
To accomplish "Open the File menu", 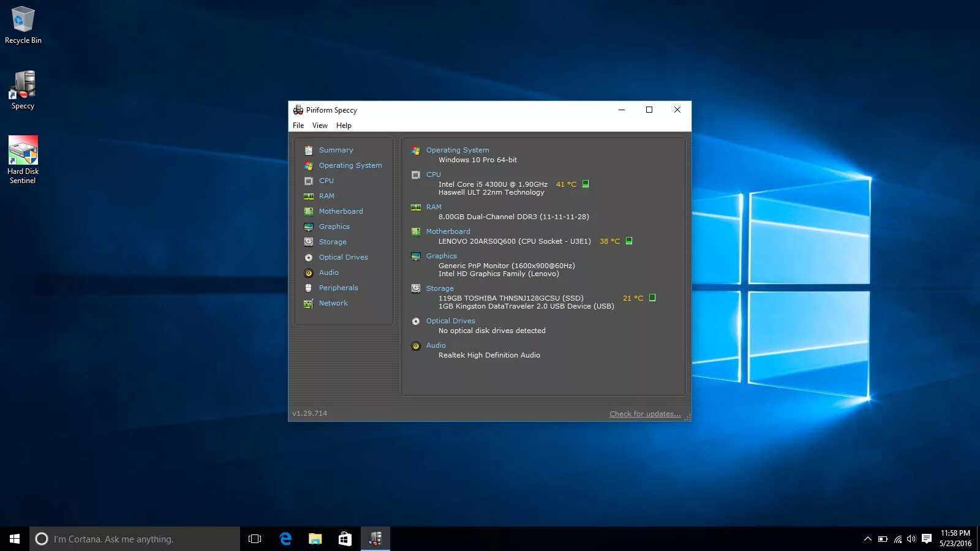I will point(298,126).
